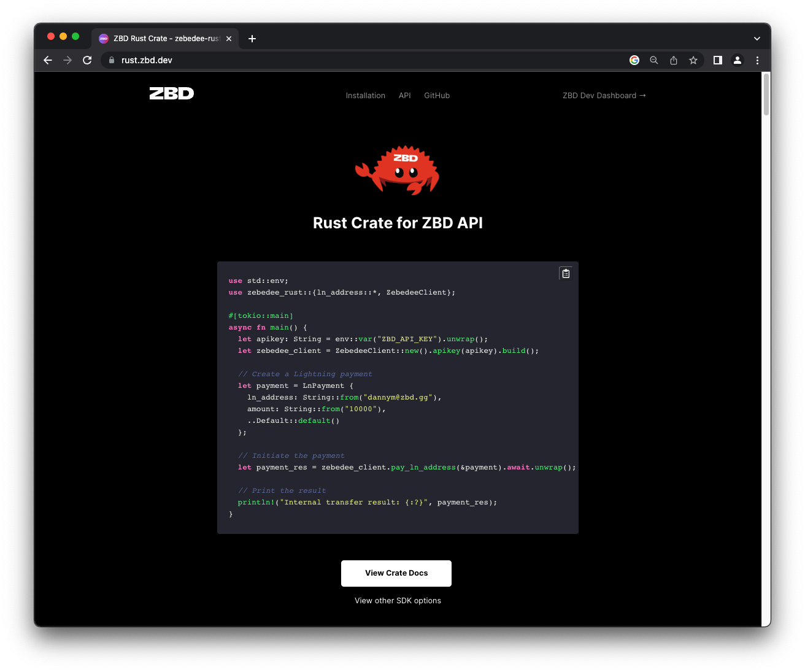This screenshot has height=672, width=805.
Task: Open the Chrome three-dot menu
Action: pyautogui.click(x=757, y=60)
